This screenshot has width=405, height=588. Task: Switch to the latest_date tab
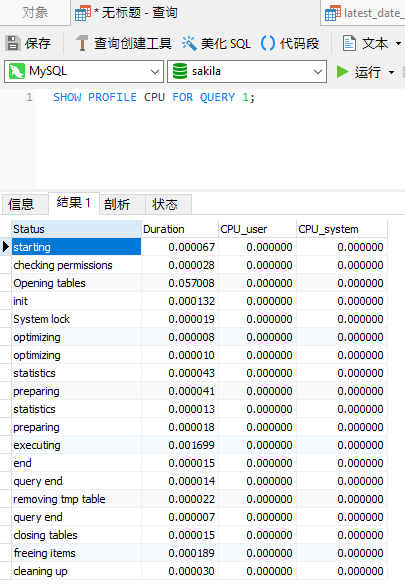(363, 13)
